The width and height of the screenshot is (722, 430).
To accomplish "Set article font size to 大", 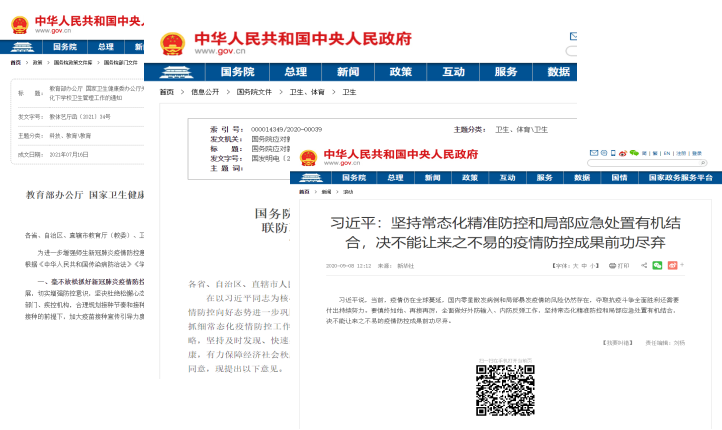I will (572, 266).
